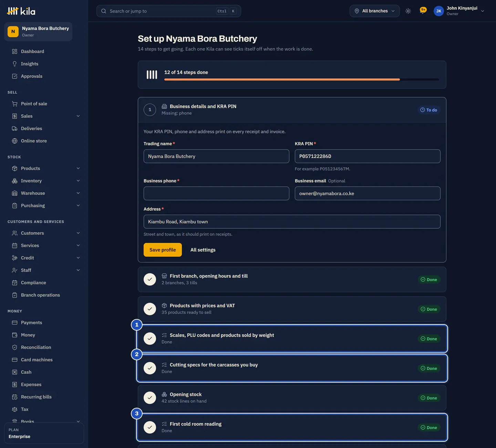This screenshot has height=448, width=496.
Task: Go to the Card machines page
Action: pyautogui.click(x=44, y=360)
